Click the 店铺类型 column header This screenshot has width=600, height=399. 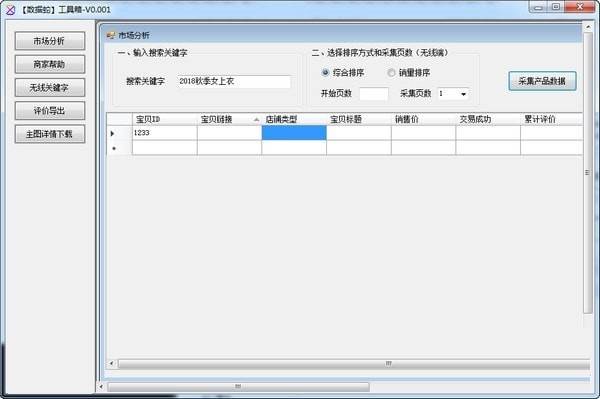coord(294,119)
